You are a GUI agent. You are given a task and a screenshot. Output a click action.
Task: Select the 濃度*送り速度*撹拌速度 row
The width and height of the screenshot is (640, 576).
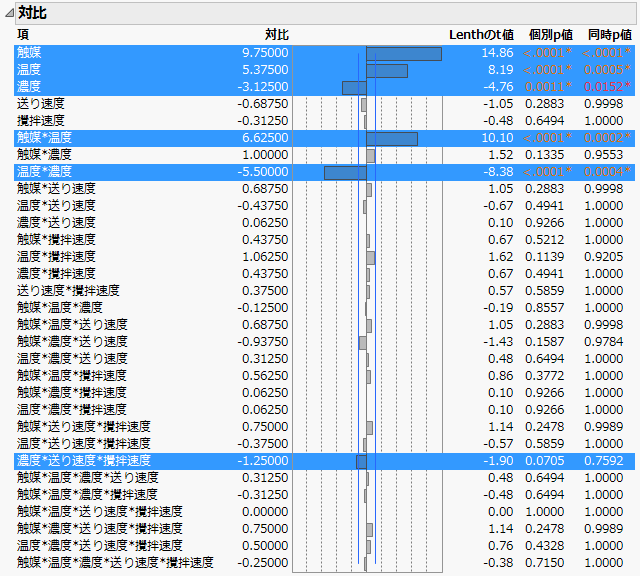click(83, 460)
